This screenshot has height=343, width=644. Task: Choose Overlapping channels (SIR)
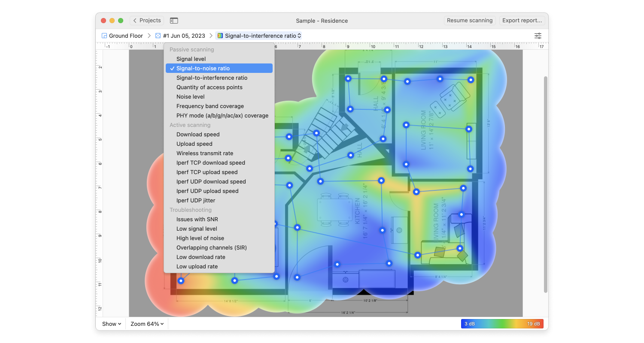tap(219, 248)
